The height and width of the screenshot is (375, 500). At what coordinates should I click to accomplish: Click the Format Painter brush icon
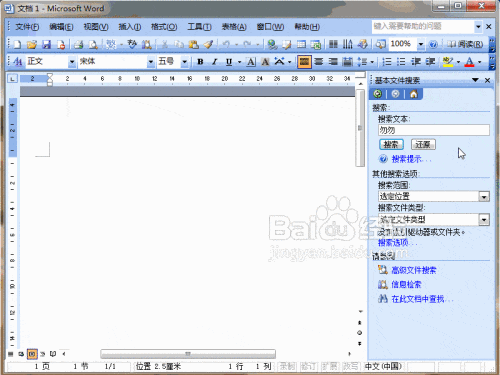[x=208, y=44]
